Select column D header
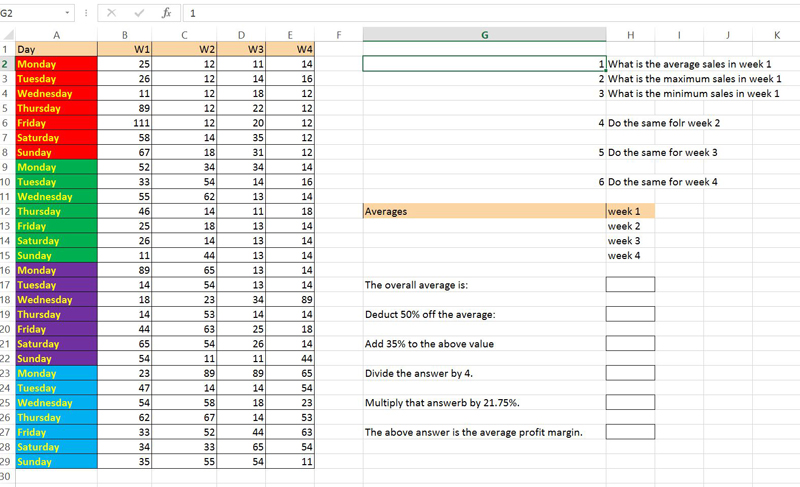This screenshot has height=487, width=800. click(x=241, y=35)
